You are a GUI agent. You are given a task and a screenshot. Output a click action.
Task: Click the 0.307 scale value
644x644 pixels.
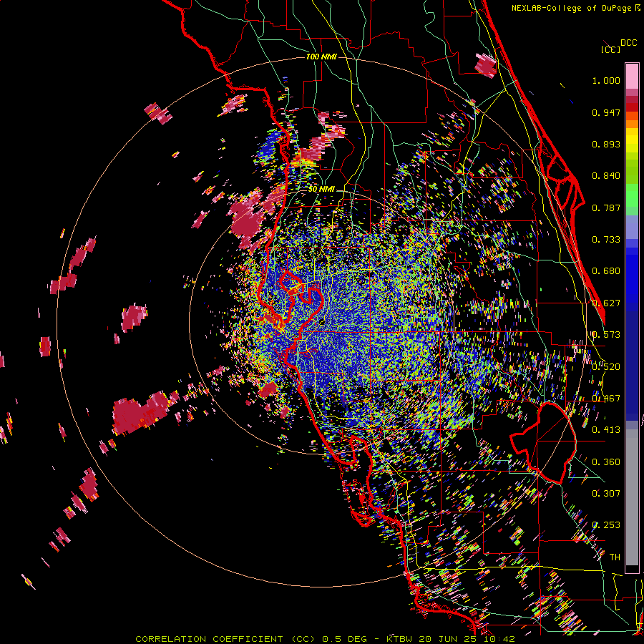click(x=606, y=494)
